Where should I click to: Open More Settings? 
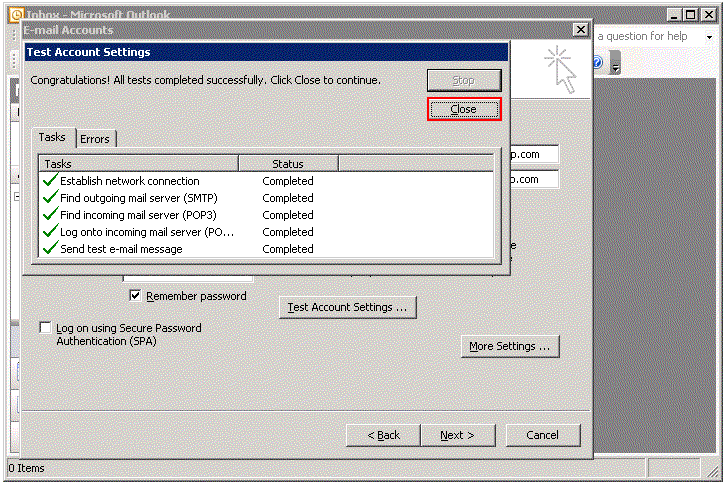pyautogui.click(x=510, y=346)
